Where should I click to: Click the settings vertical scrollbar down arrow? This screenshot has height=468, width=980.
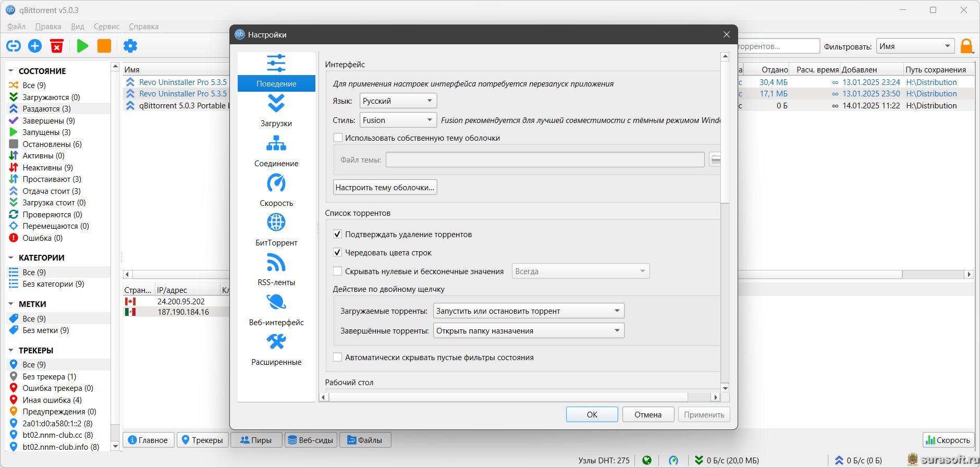(x=725, y=388)
